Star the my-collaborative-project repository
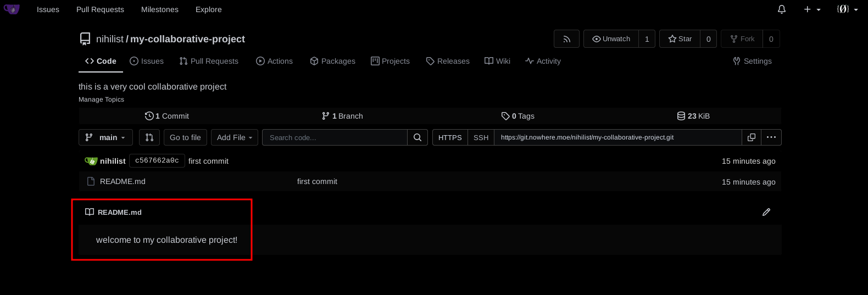This screenshot has height=295, width=868. tap(680, 39)
